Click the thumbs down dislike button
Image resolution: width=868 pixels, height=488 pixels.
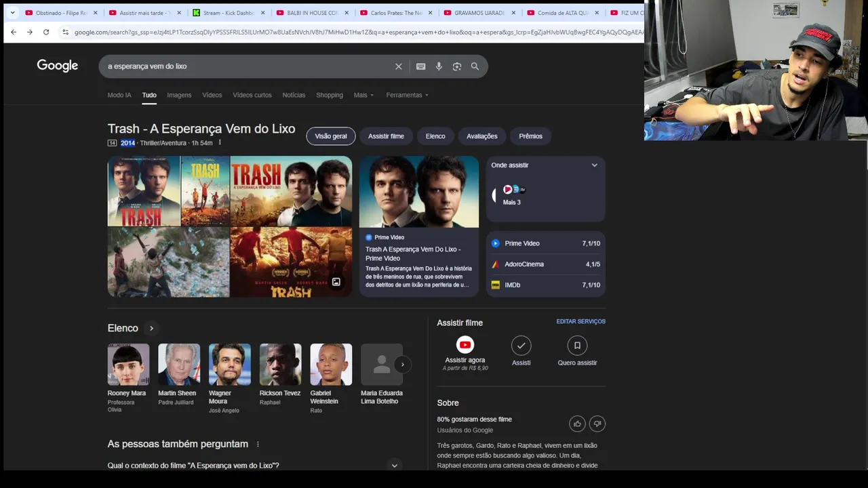tap(597, 424)
